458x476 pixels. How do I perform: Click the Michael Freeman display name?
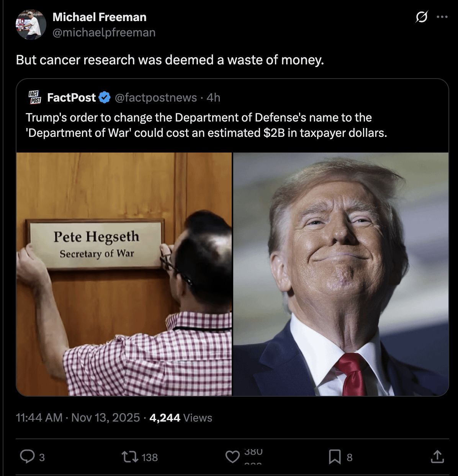pos(99,17)
